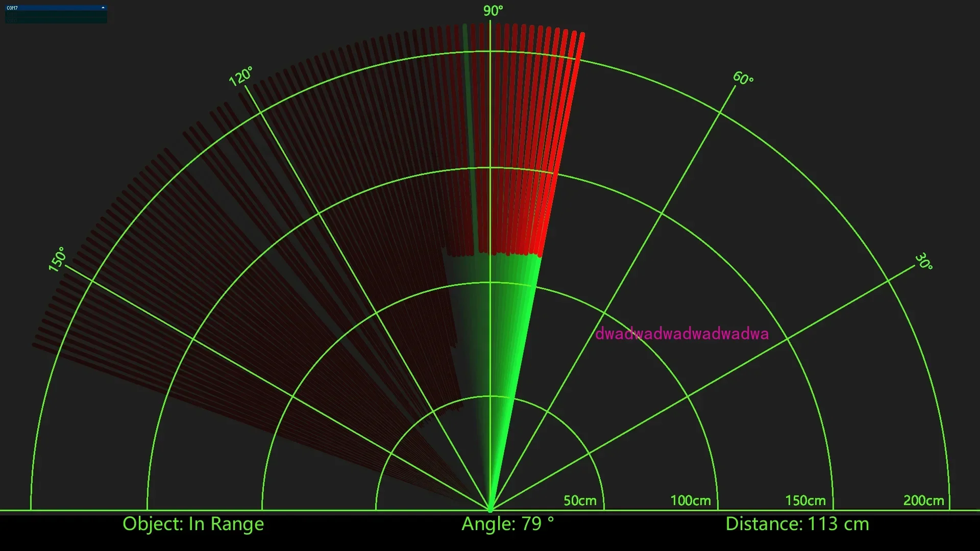Collapse the COM7 port dropdown arrow
This screenshot has height=551, width=980.
(x=103, y=8)
